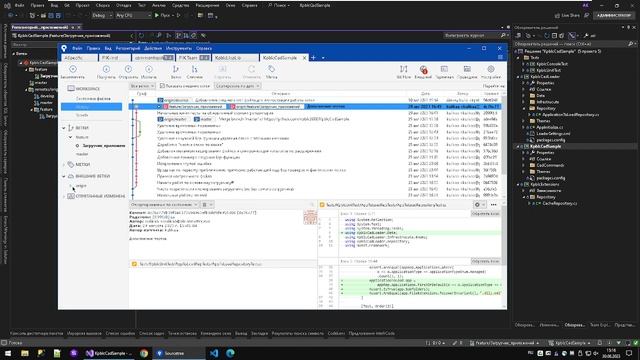Viewport: 640px width, 360px height.
Task: Open the Help menu in Sourcetree
Action: click(x=204, y=48)
